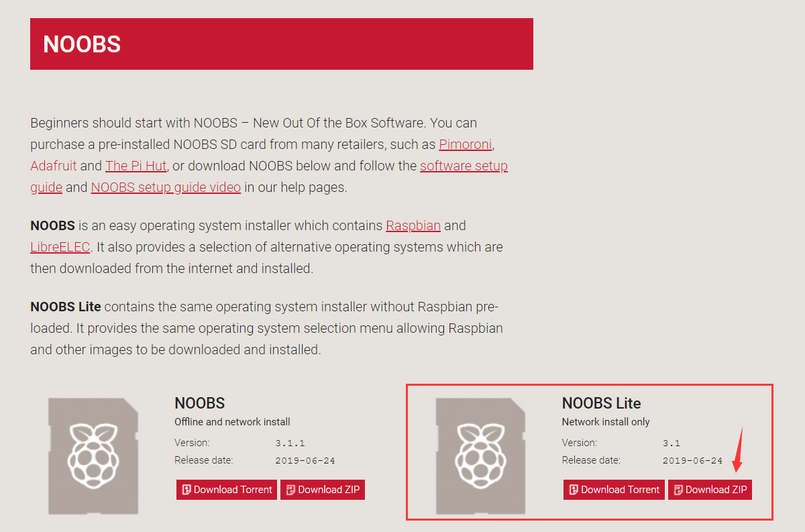Viewport: 805px width, 532px height.
Task: Click the torrent icon on NOOBS download button
Action: click(186, 490)
